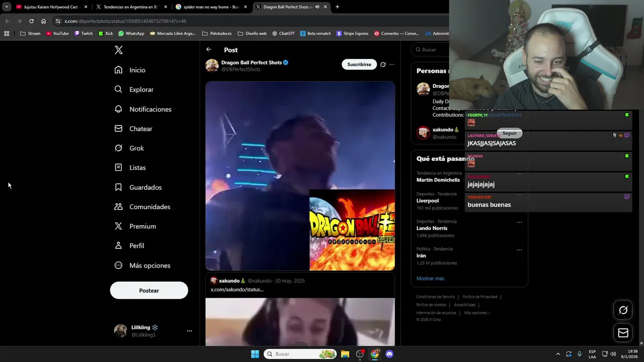Viewport: 644px width, 362px height.
Task: Open the Lando Norris trend
Action: (432, 228)
